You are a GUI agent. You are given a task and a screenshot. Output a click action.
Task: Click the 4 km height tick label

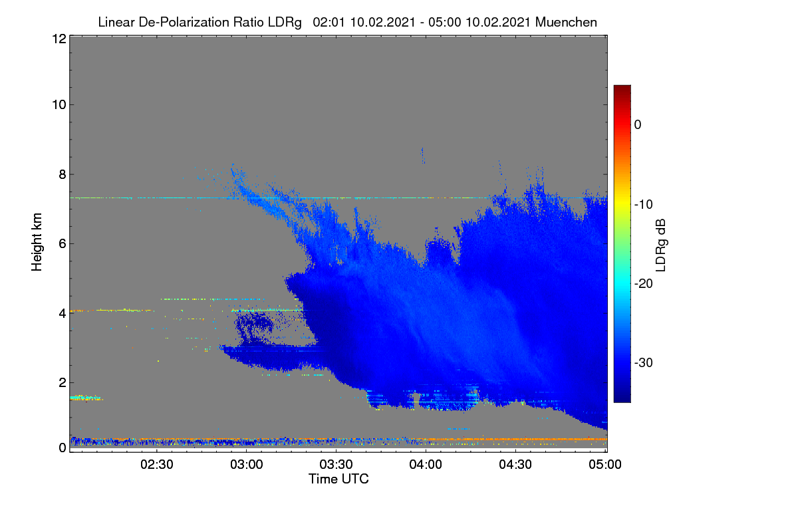click(x=62, y=313)
